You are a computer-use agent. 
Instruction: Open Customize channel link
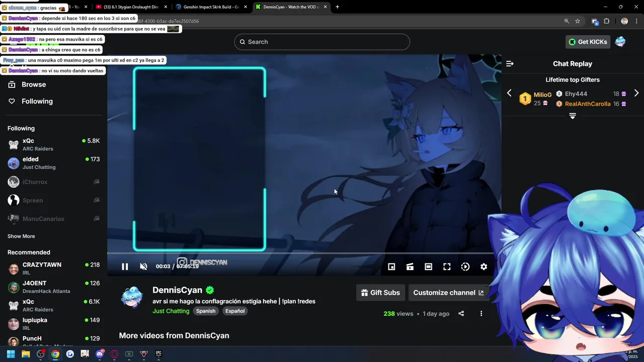[448, 293]
